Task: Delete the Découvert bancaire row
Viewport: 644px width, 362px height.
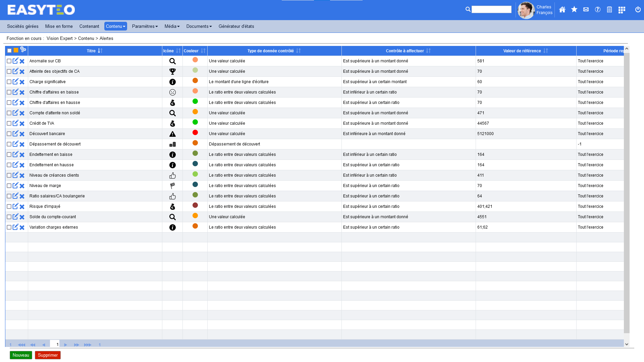Action: tap(22, 134)
